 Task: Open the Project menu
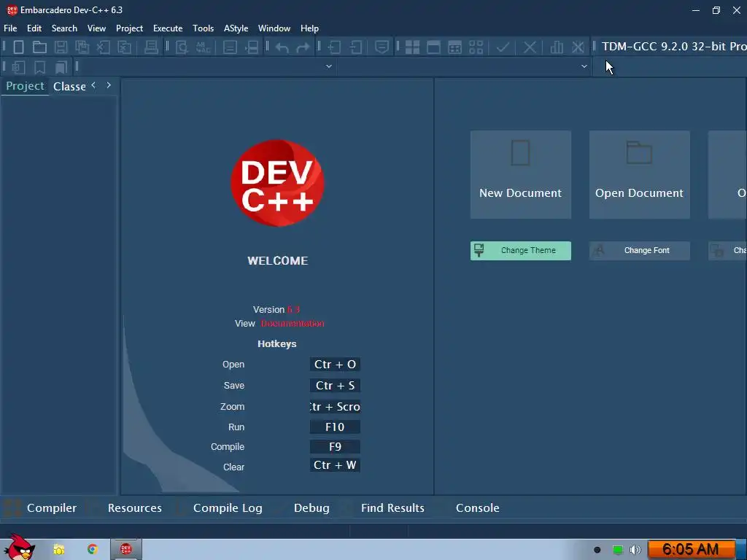pos(129,28)
